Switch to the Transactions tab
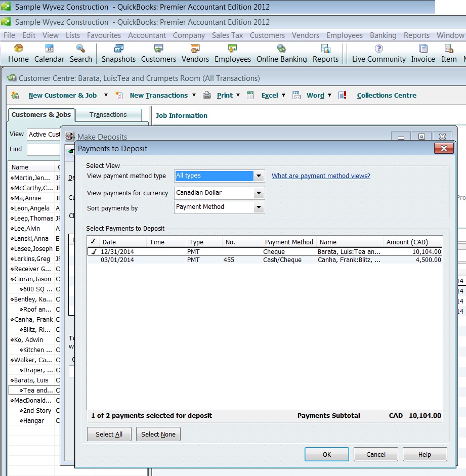 [x=108, y=115]
